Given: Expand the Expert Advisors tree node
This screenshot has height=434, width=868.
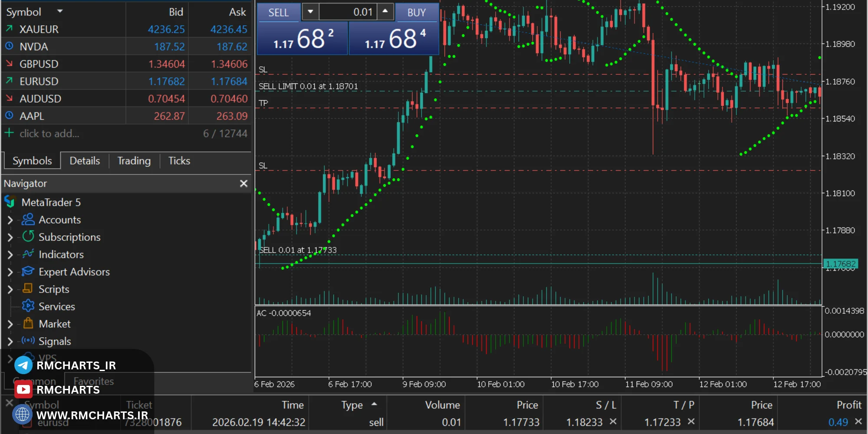Looking at the screenshot, I should [x=10, y=272].
